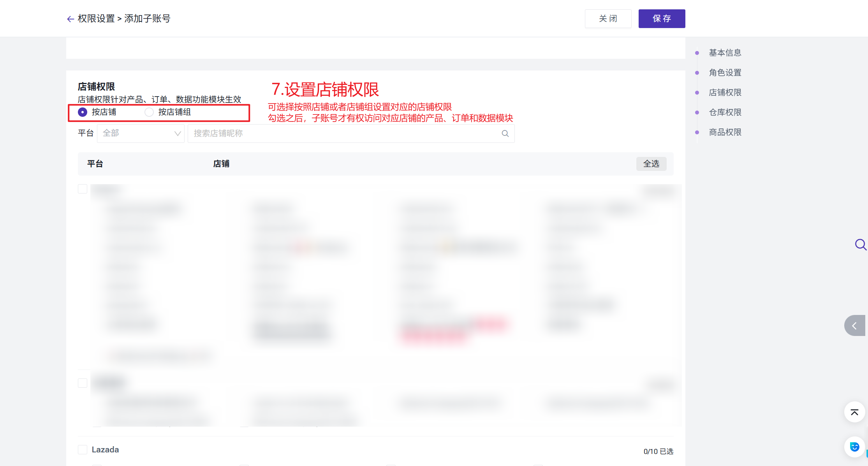The image size is (868, 466).
Task: Expand the collapsed side panel arrow
Action: (x=855, y=325)
